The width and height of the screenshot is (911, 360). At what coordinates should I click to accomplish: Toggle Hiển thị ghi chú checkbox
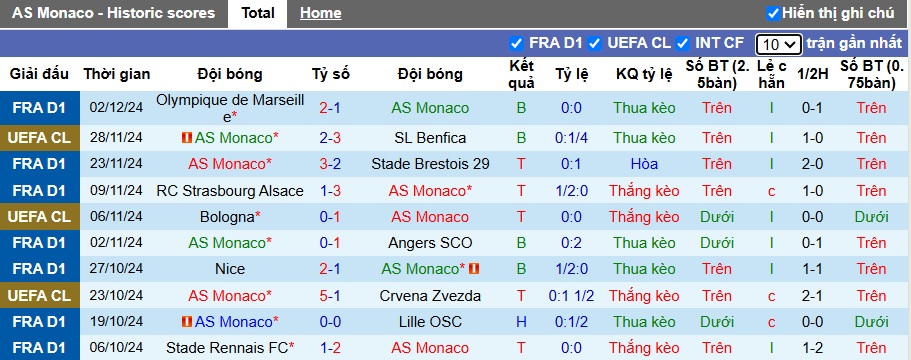point(773,13)
